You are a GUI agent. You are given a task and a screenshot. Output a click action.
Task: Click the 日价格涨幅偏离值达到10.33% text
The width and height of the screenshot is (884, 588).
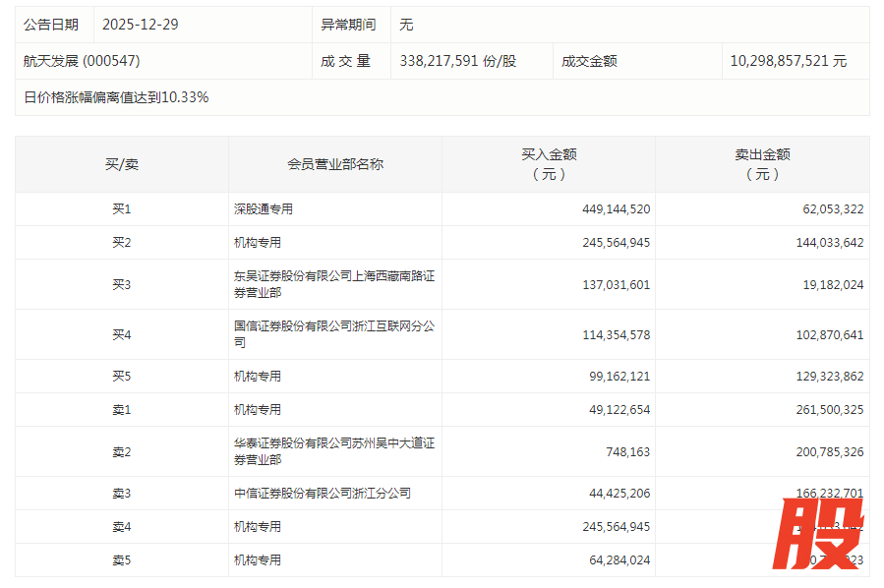click(116, 97)
